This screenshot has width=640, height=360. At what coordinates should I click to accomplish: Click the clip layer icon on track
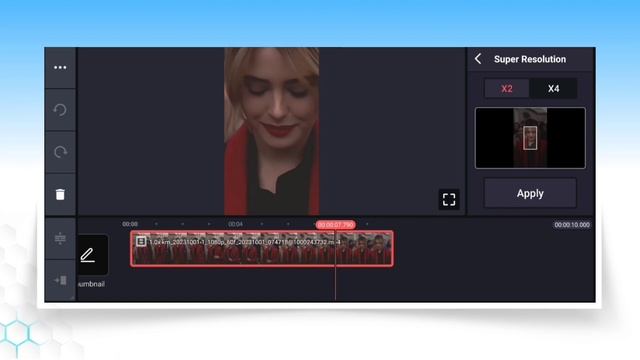(141, 242)
